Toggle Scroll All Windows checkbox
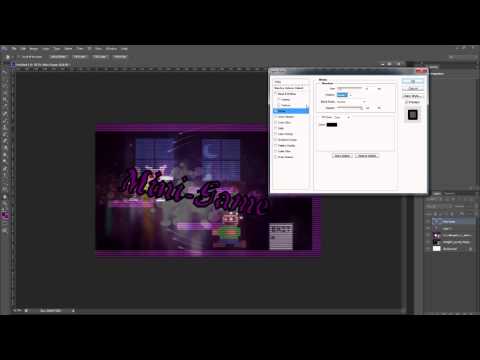The height and width of the screenshot is (360, 480). [x=19, y=57]
